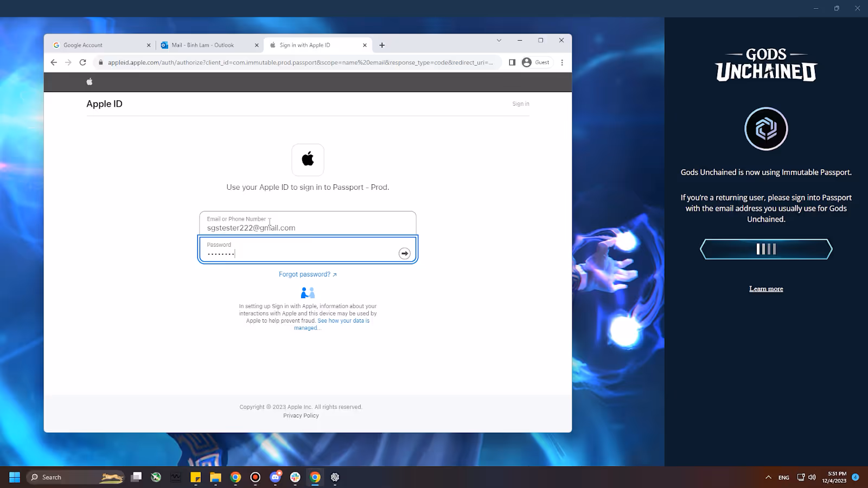The width and height of the screenshot is (868, 488).
Task: Click the privacy handshake people icon
Action: 308,293
